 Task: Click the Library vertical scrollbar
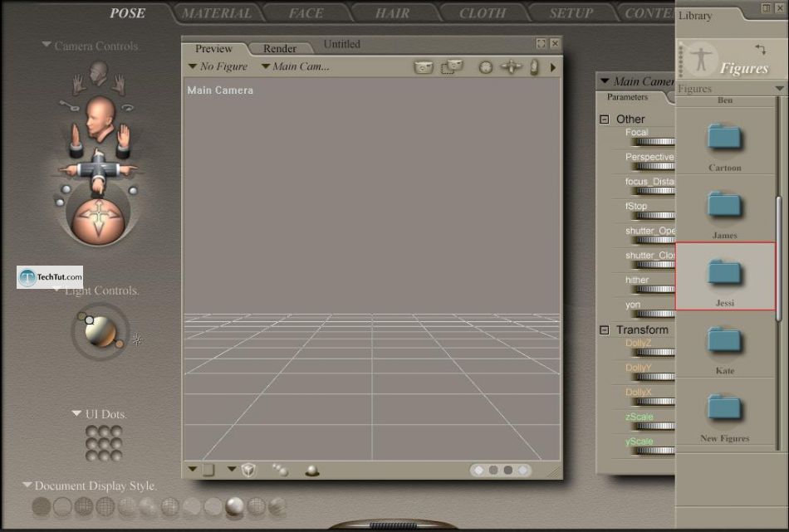[779, 259]
